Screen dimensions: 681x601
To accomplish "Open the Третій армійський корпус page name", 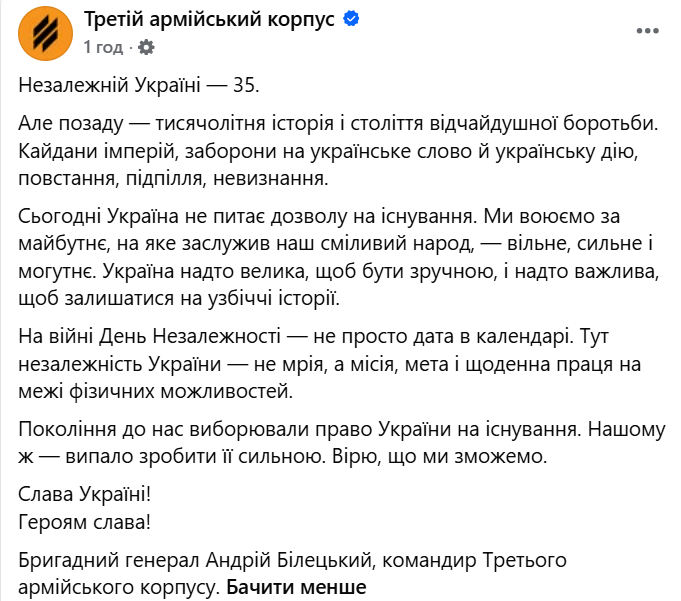I will pos(209,19).
